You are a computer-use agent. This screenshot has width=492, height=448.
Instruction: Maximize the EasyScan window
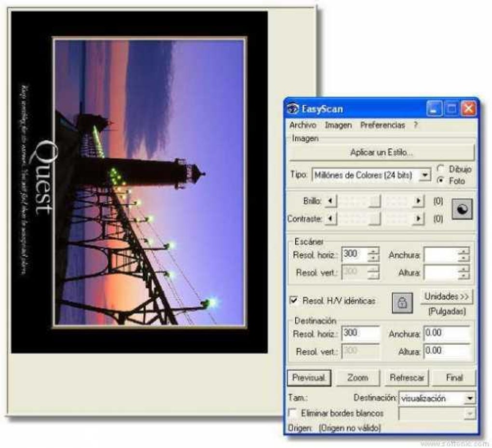pyautogui.click(x=451, y=109)
